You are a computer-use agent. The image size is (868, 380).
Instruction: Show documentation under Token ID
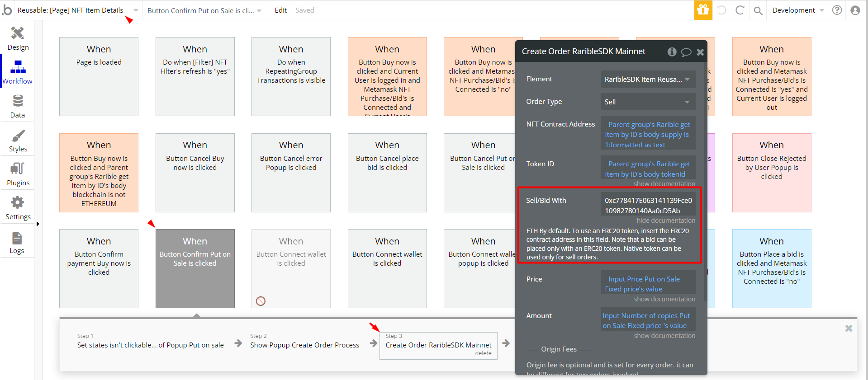tap(664, 184)
